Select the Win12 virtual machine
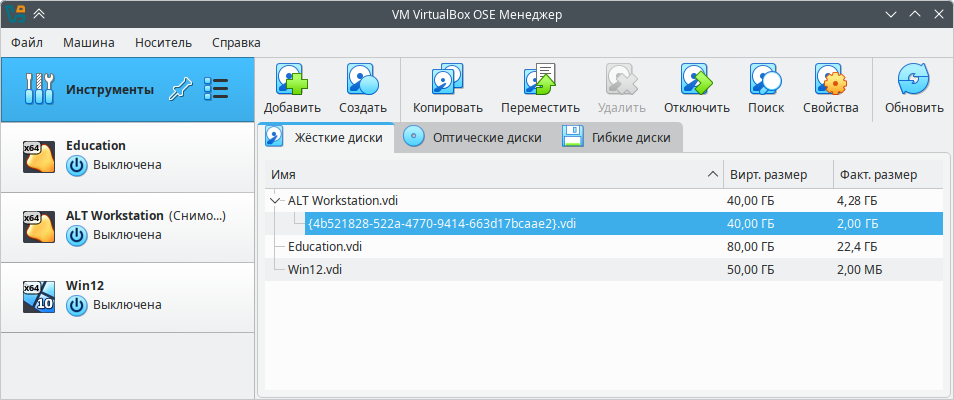 coord(127,297)
